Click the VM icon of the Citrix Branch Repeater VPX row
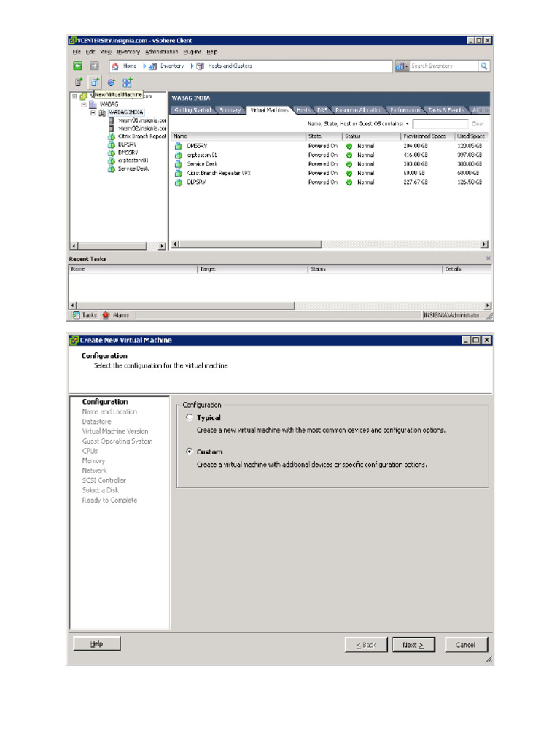560x747 pixels. 179,174
